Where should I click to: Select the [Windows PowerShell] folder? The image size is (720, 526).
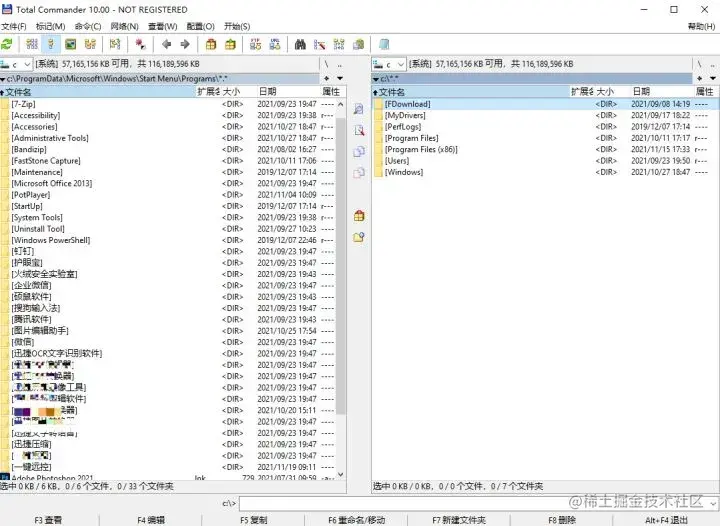[168, 241]
